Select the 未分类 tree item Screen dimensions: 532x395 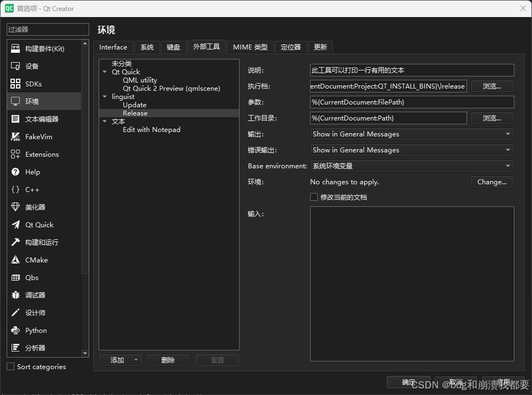point(122,63)
